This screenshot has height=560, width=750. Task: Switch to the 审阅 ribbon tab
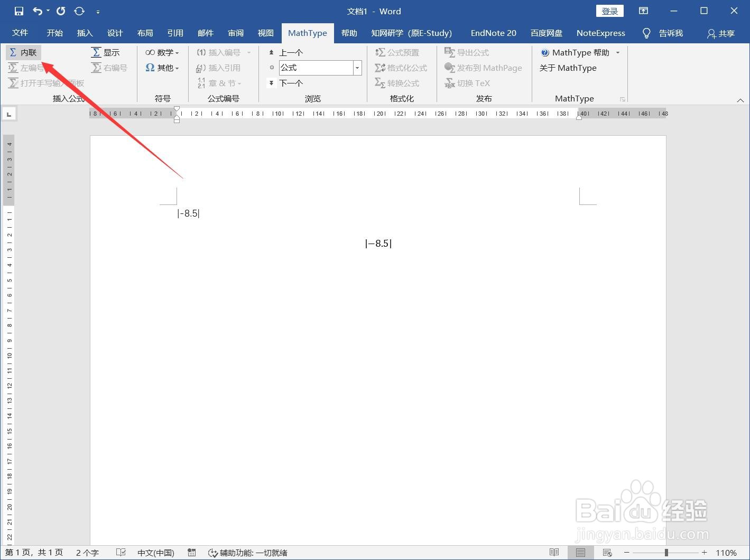(235, 33)
